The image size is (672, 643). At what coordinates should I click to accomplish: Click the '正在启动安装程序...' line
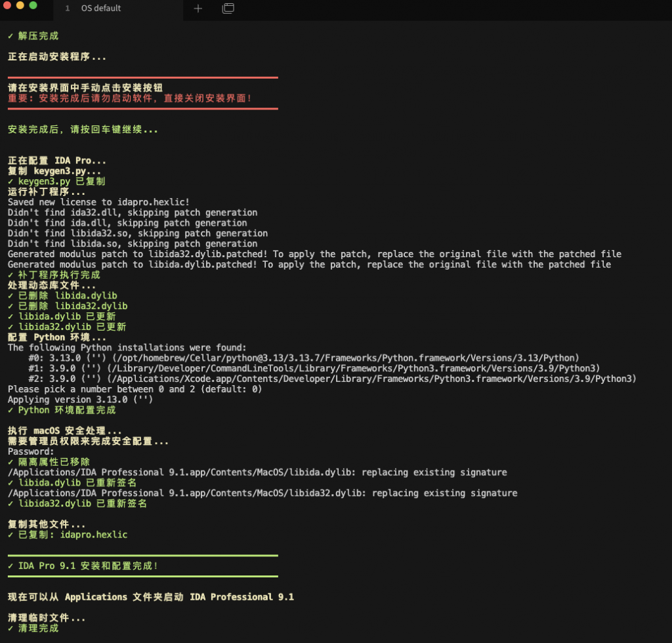[x=56, y=56]
